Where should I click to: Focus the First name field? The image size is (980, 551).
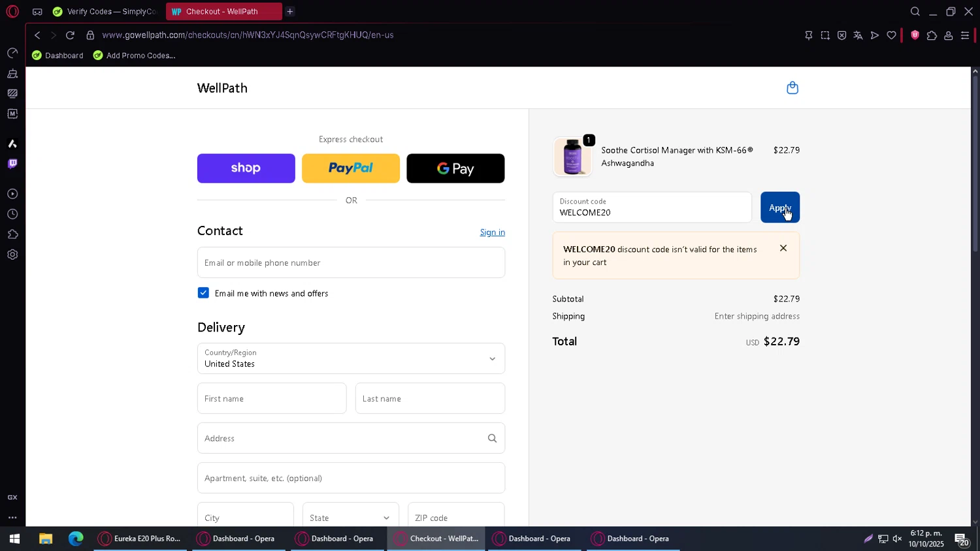272,398
